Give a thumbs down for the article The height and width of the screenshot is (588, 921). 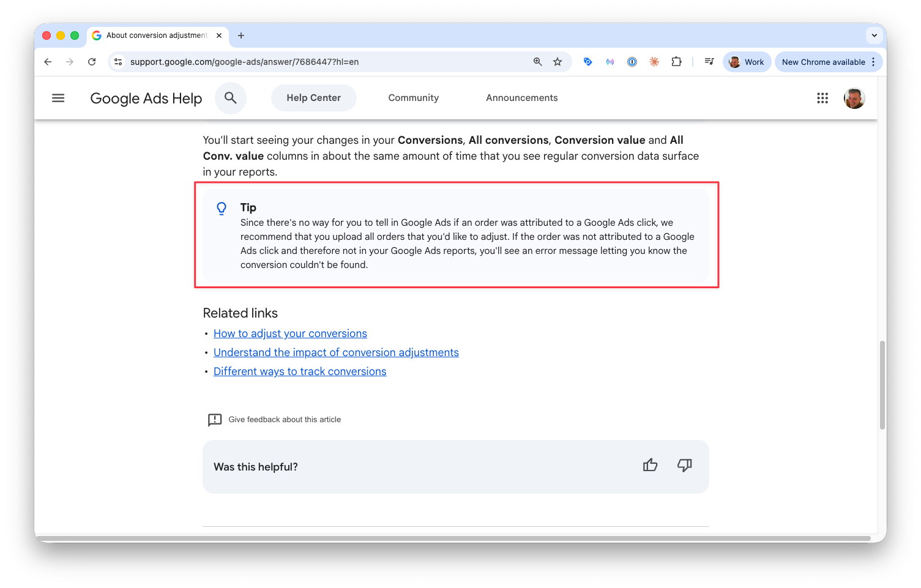684,466
